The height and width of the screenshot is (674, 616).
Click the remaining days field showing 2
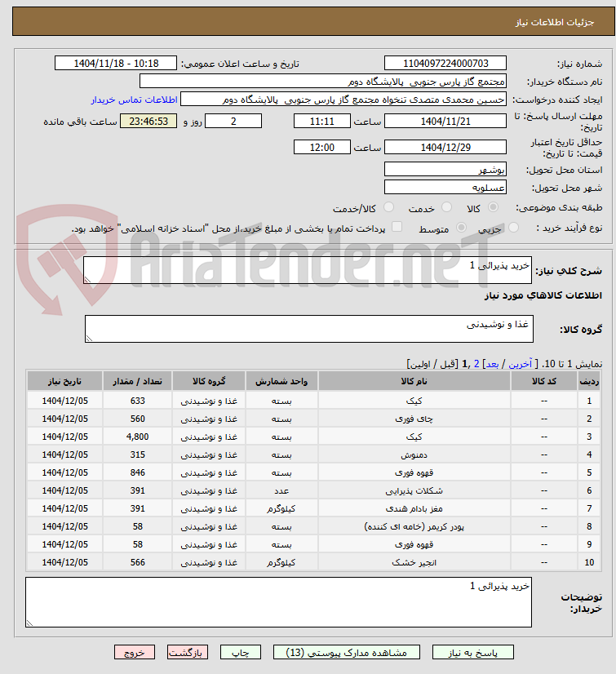233,122
